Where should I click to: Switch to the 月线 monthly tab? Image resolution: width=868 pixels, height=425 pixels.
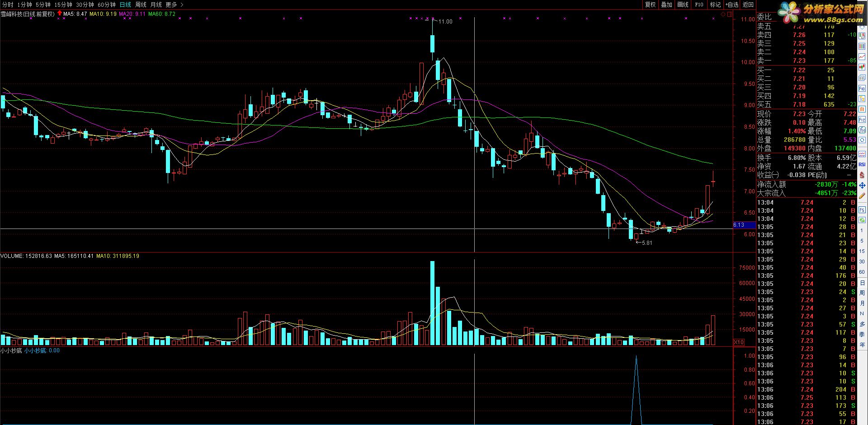point(156,5)
